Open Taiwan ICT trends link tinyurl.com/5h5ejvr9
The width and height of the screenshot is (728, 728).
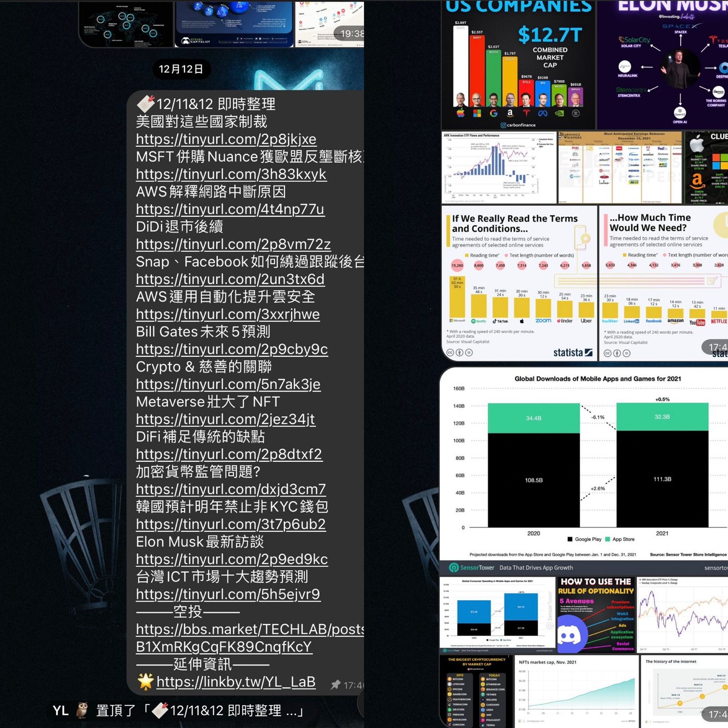228,594
